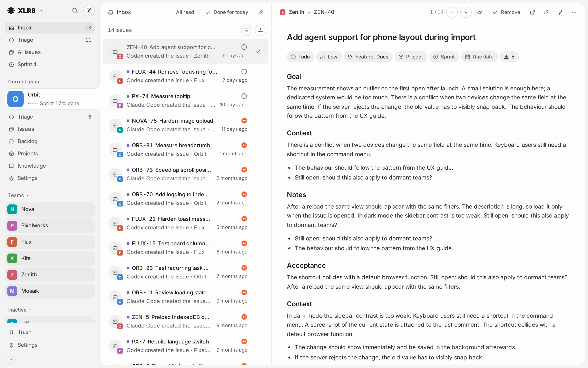Mark ZEN-40 done with checkmark
Viewport: 588px width, 368px height.
tap(258, 52)
